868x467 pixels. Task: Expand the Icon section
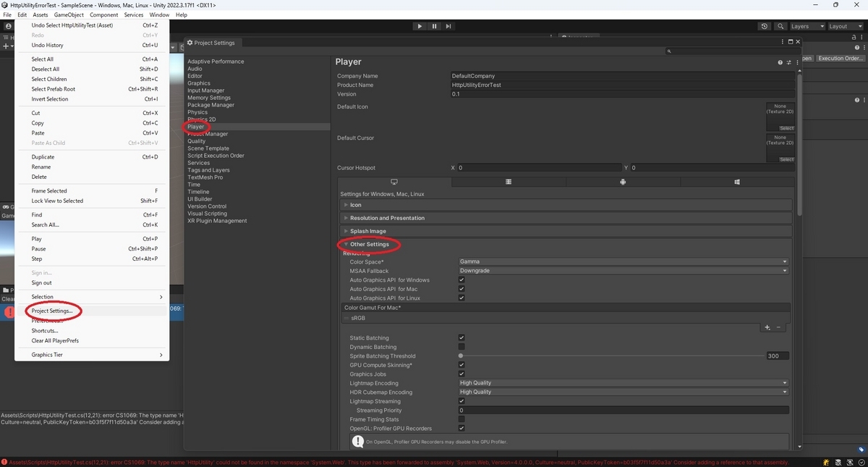(566, 205)
